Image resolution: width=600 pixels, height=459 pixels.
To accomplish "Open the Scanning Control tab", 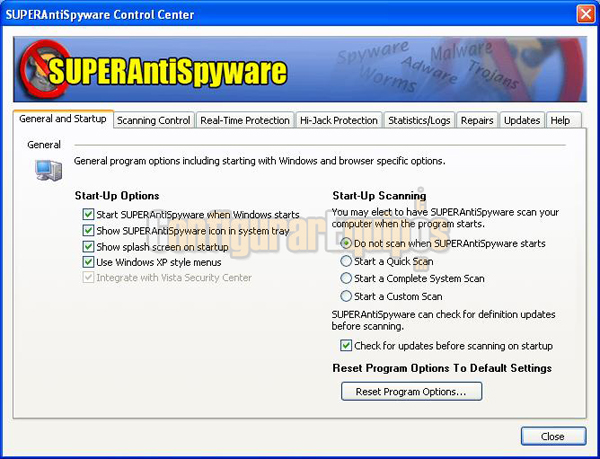I will 153,120.
